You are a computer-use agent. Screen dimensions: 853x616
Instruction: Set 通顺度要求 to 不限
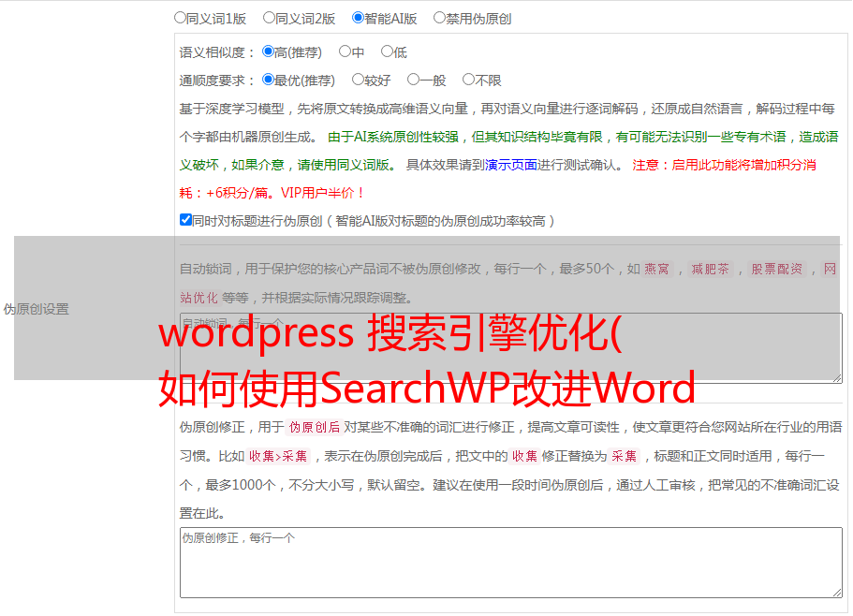[x=468, y=80]
